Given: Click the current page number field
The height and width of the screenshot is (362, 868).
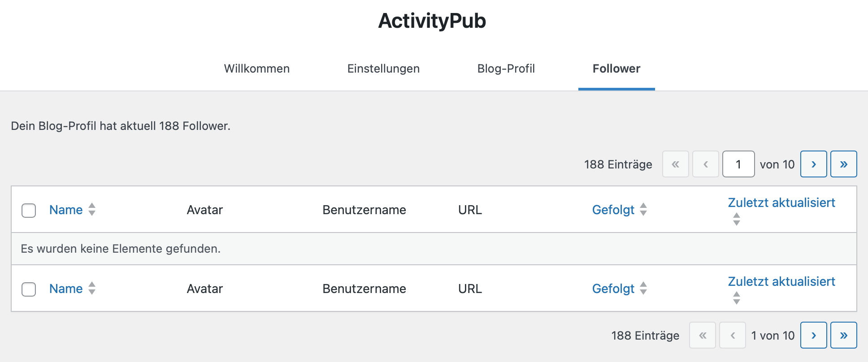Looking at the screenshot, I should click(738, 164).
